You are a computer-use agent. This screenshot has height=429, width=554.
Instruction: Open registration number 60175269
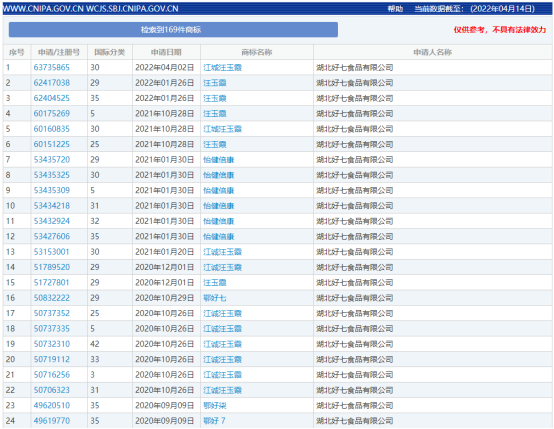52,113
